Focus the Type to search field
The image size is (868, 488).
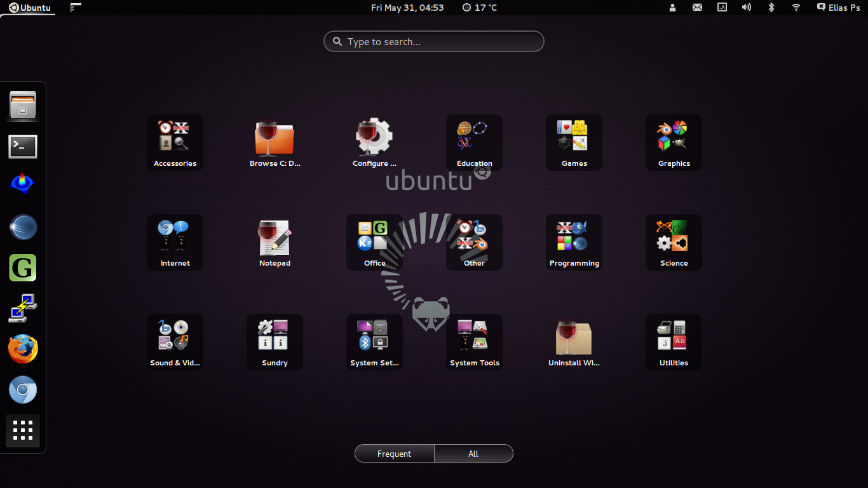tap(434, 42)
